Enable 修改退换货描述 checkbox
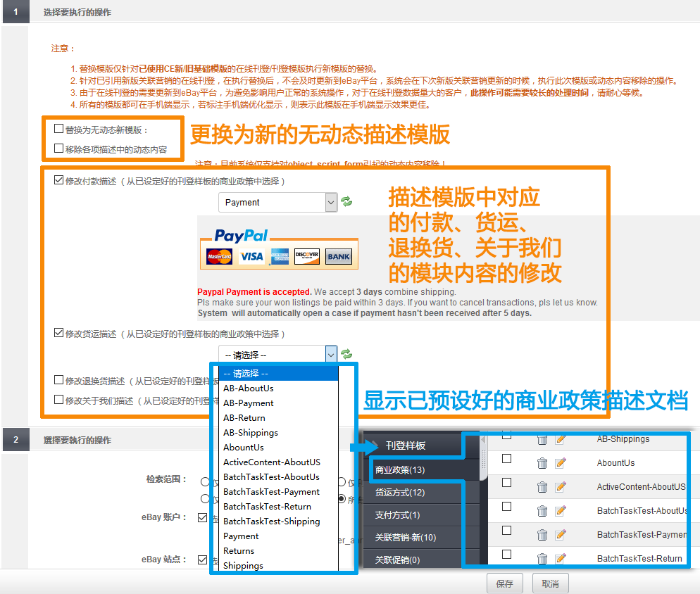The image size is (700, 594). click(58, 380)
